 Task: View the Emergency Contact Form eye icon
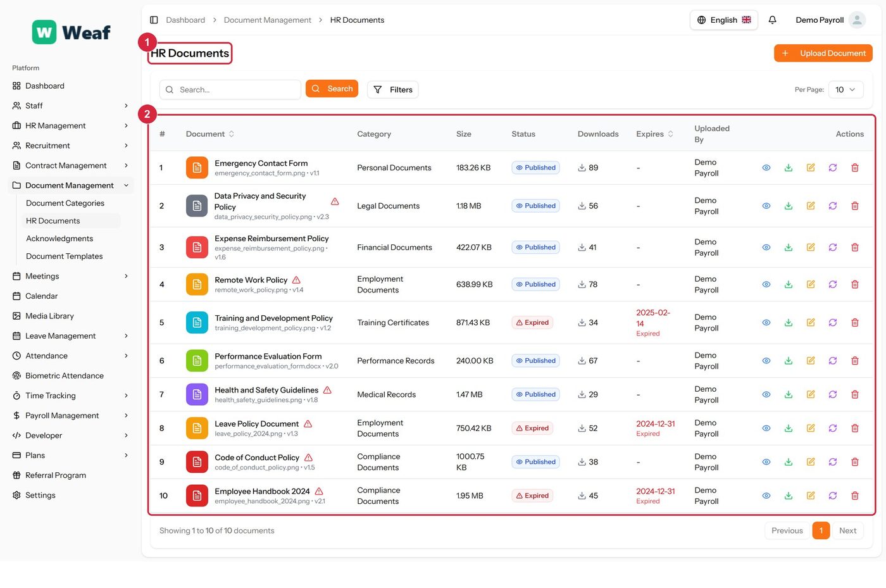(766, 168)
